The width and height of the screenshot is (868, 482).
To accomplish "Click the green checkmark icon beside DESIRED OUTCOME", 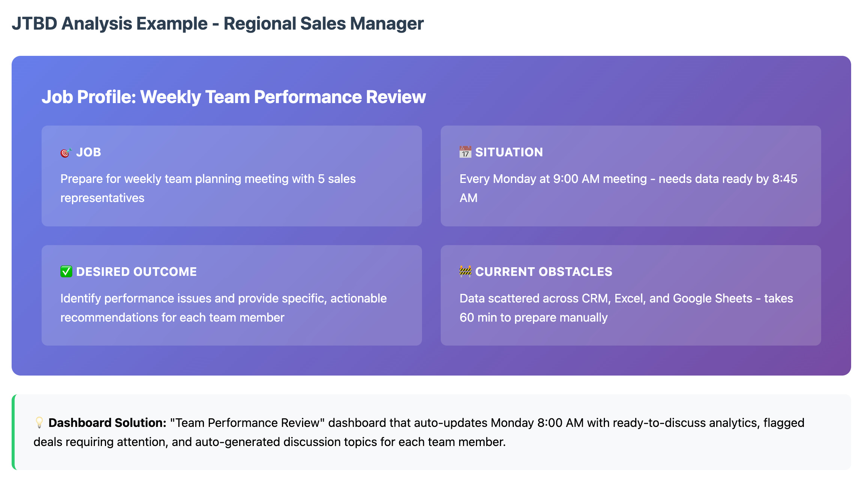I will tap(66, 272).
